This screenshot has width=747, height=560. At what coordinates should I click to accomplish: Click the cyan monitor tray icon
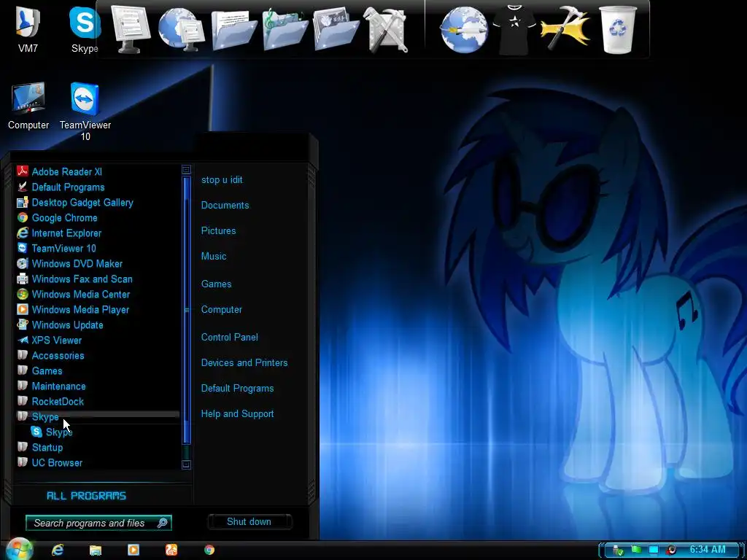(654, 550)
